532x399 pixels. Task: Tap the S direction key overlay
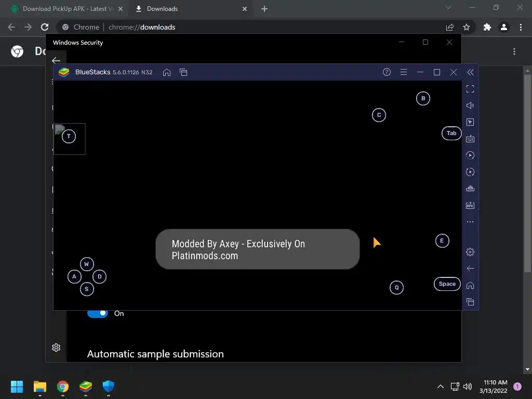pos(87,289)
